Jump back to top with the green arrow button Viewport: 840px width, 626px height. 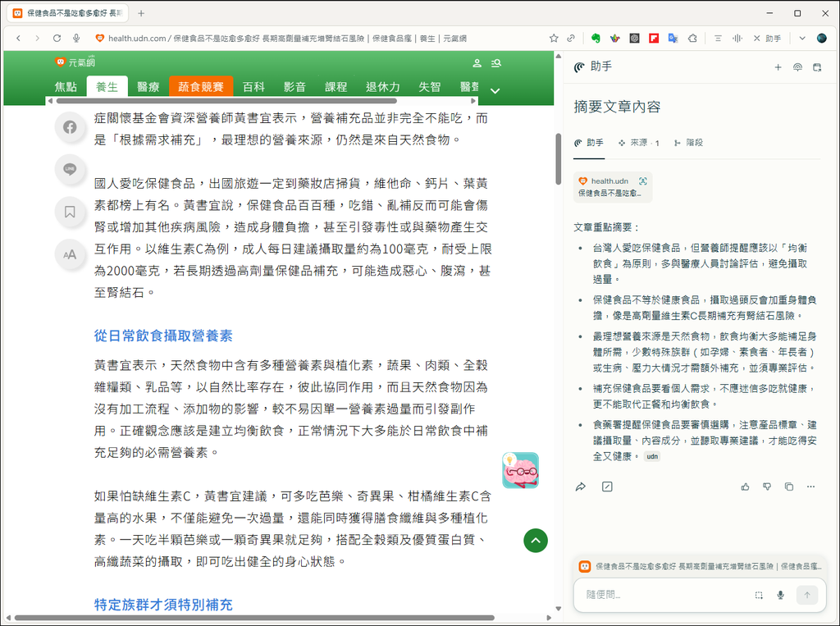pos(536,540)
